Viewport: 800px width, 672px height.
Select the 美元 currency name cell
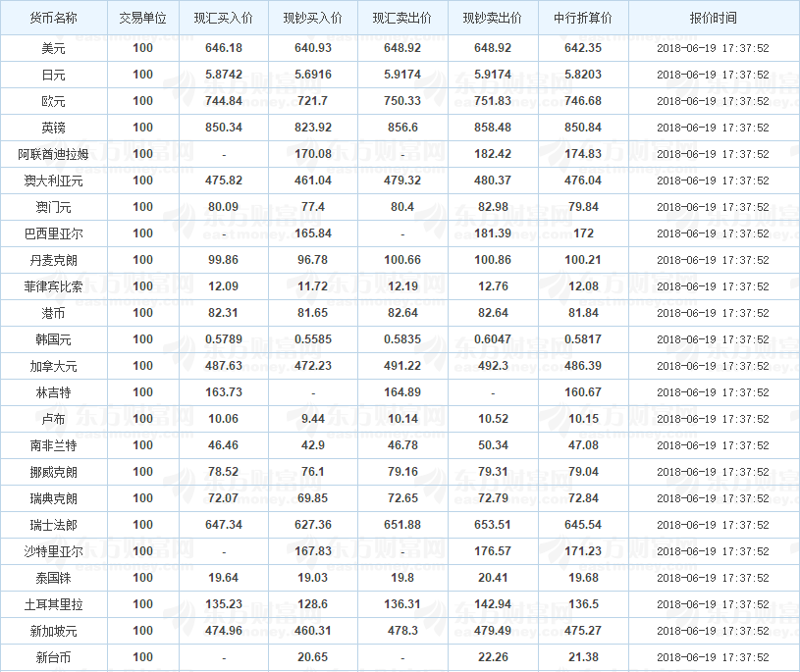click(x=54, y=48)
